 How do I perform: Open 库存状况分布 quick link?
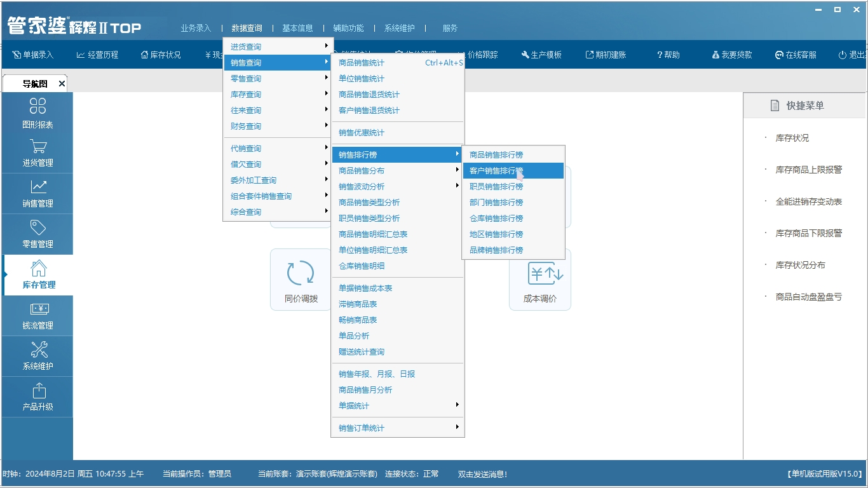[x=801, y=265]
